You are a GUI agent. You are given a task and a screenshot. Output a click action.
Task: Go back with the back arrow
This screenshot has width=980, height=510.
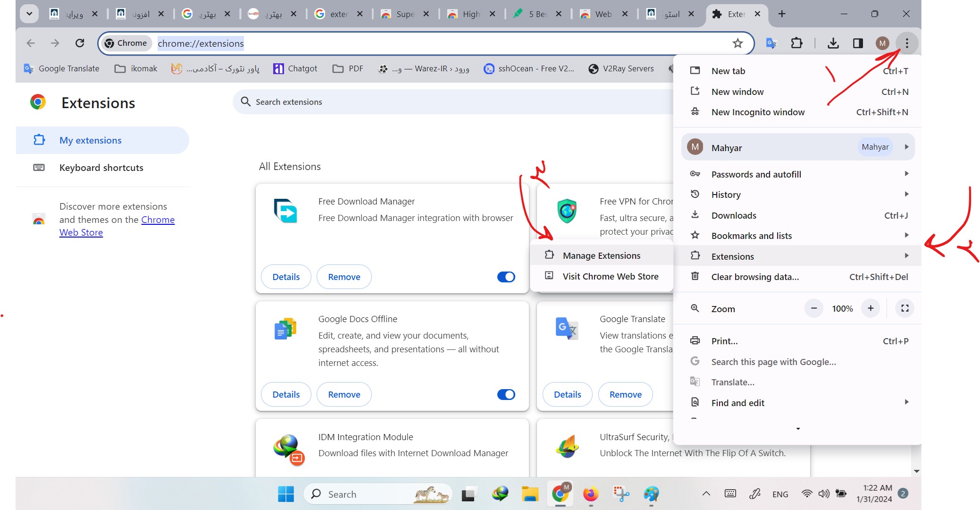pyautogui.click(x=31, y=43)
